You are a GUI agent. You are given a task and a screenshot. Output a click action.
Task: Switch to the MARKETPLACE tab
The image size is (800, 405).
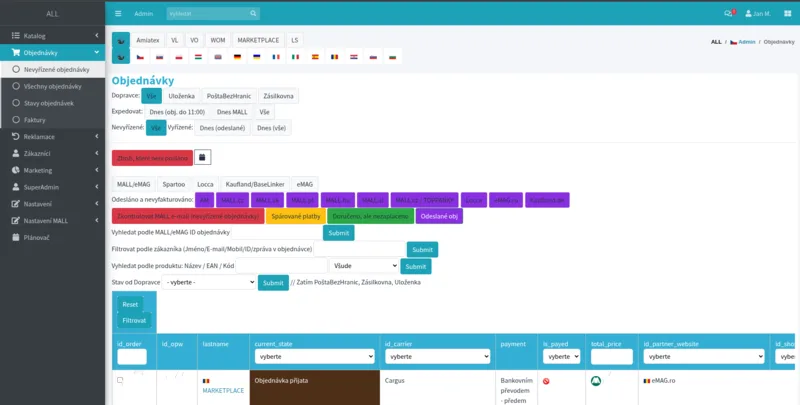click(x=258, y=40)
